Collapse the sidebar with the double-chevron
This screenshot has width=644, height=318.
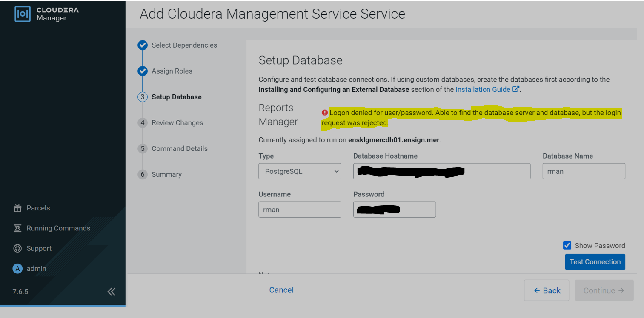coord(112,292)
